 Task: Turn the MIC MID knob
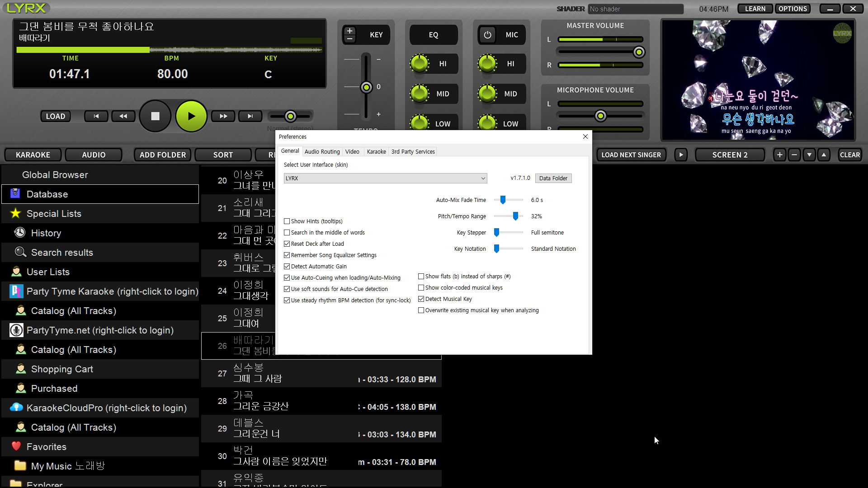pos(487,94)
